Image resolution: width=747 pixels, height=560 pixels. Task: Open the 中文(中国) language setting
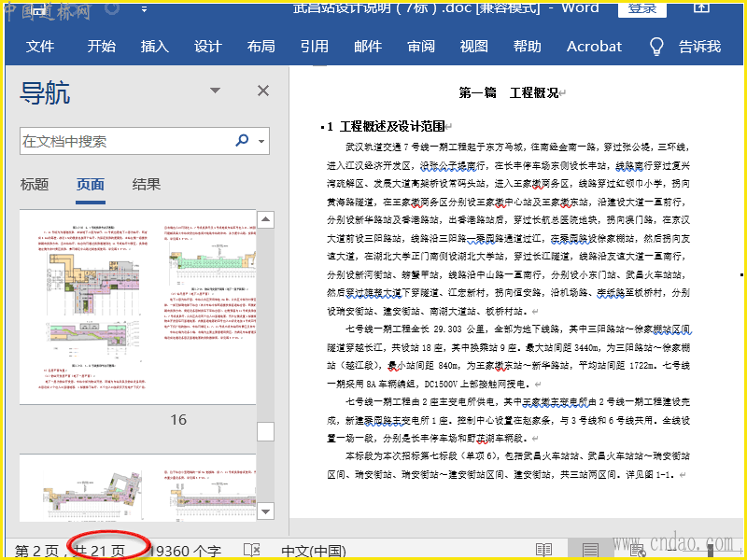point(314,552)
